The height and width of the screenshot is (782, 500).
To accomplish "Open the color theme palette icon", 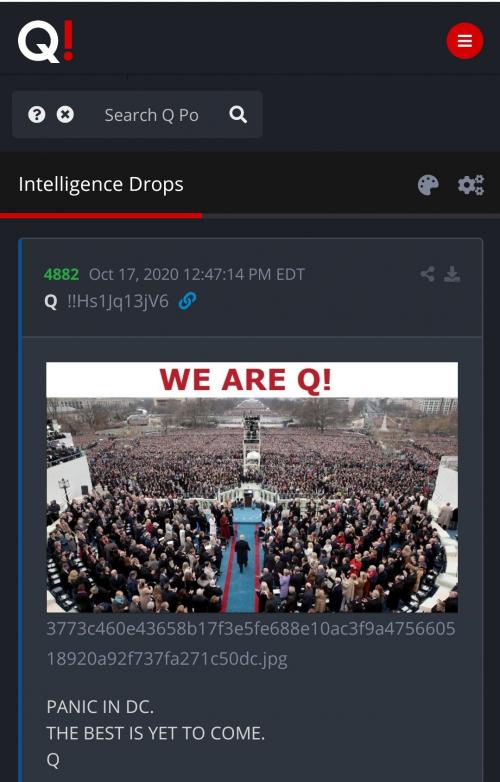I will (x=428, y=185).
